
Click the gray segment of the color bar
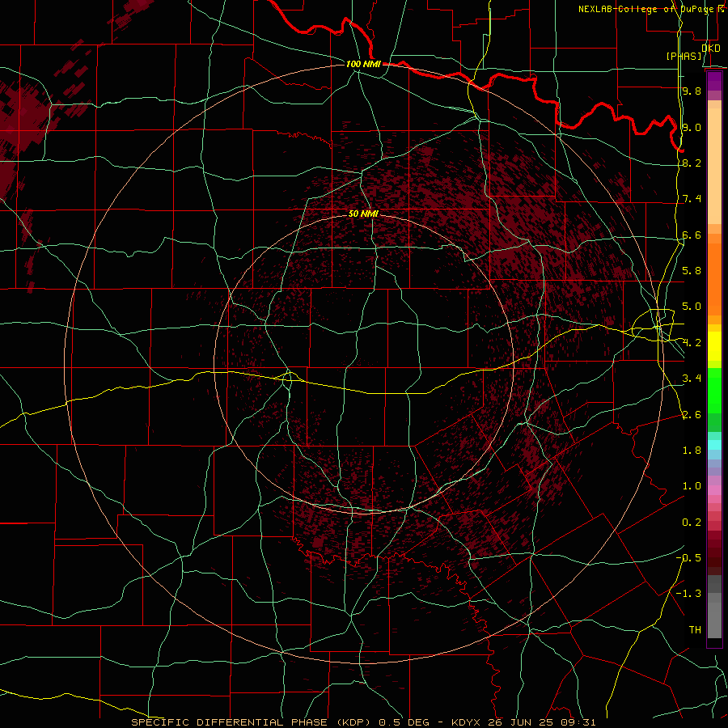pyautogui.click(x=714, y=607)
